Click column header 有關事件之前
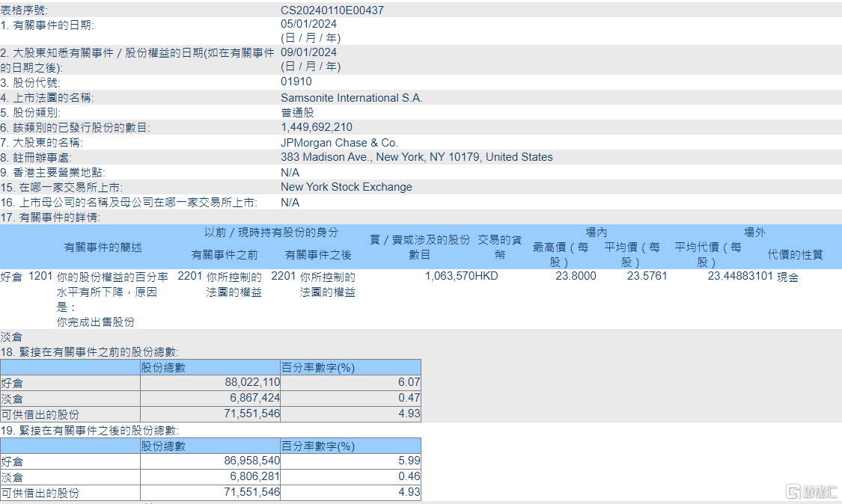 click(x=225, y=255)
